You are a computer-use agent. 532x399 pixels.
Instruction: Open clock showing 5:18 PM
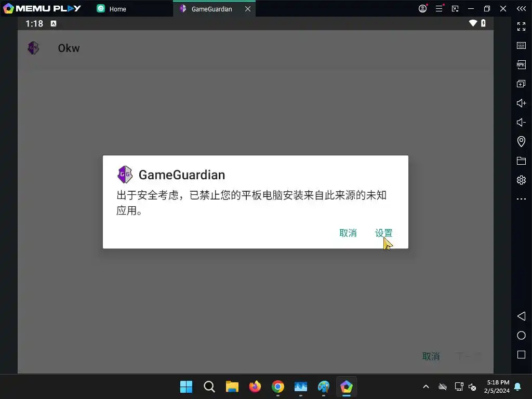[497, 387]
